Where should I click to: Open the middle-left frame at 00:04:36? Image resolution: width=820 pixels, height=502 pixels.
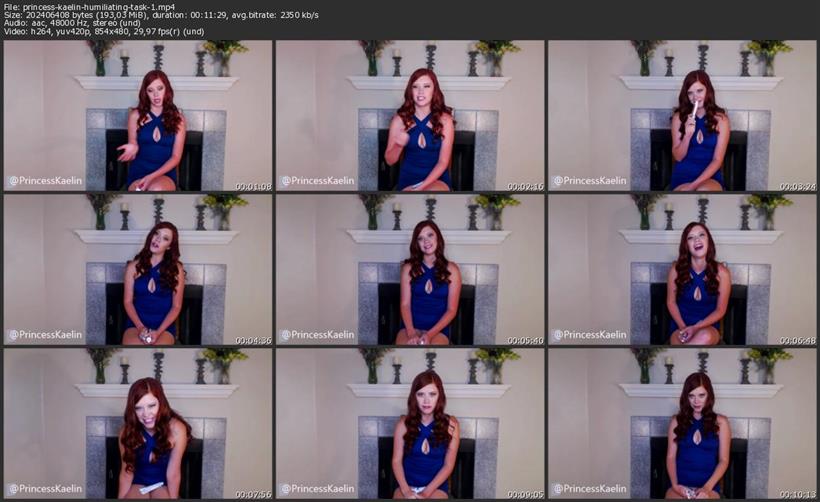pyautogui.click(x=138, y=269)
